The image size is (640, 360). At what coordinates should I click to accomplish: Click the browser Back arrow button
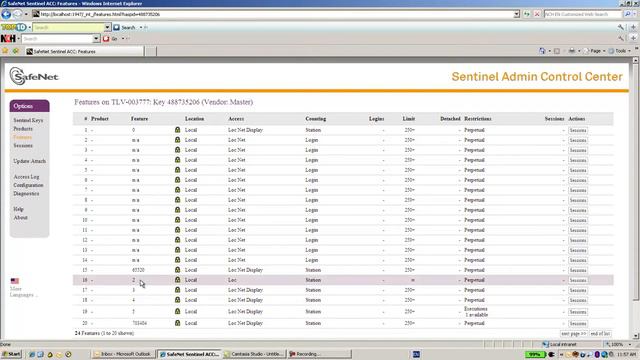(x=6, y=14)
